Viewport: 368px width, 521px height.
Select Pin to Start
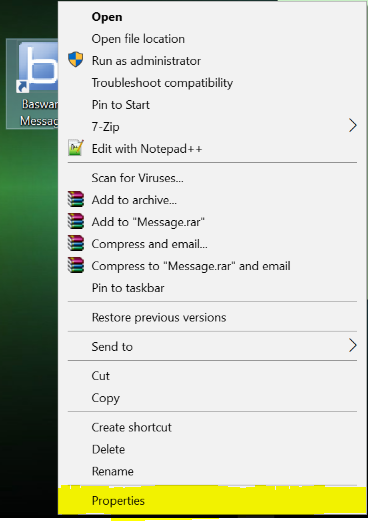(120, 105)
